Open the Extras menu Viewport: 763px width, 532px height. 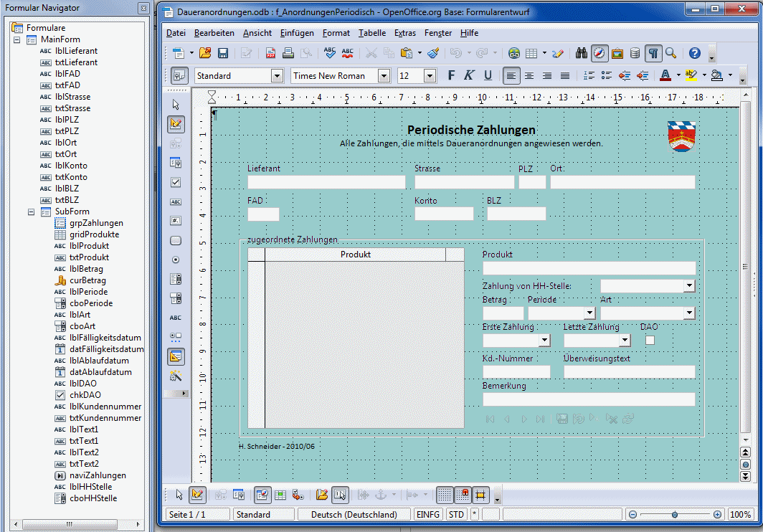coord(404,33)
